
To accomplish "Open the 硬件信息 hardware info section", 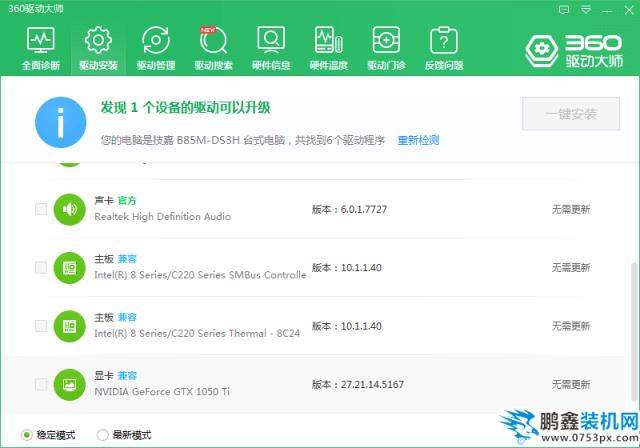I will (271, 49).
